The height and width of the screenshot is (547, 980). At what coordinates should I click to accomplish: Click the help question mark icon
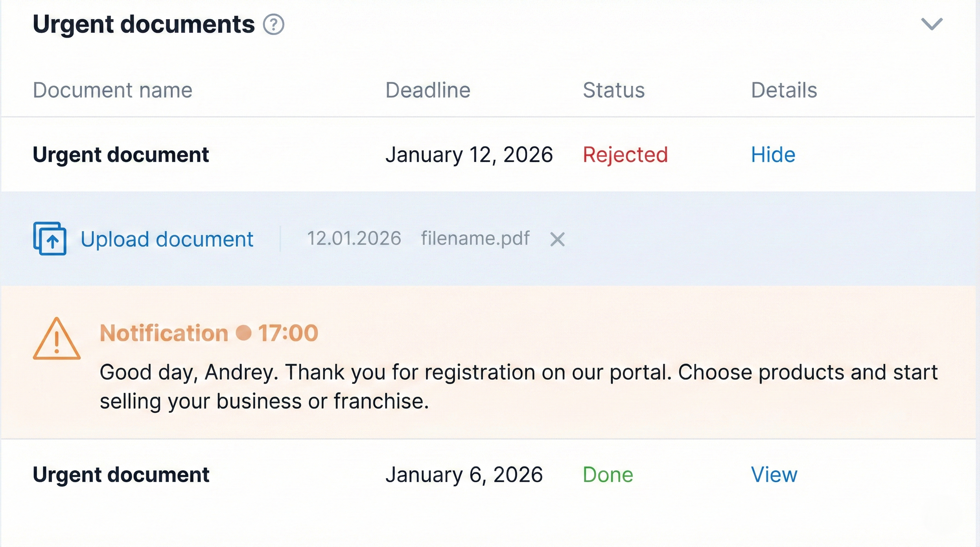[273, 25]
